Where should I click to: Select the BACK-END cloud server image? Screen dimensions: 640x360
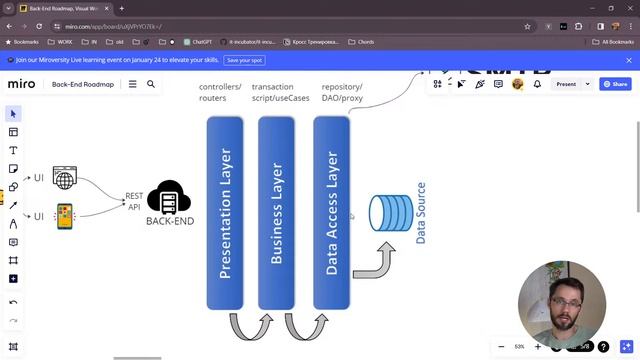[169, 197]
